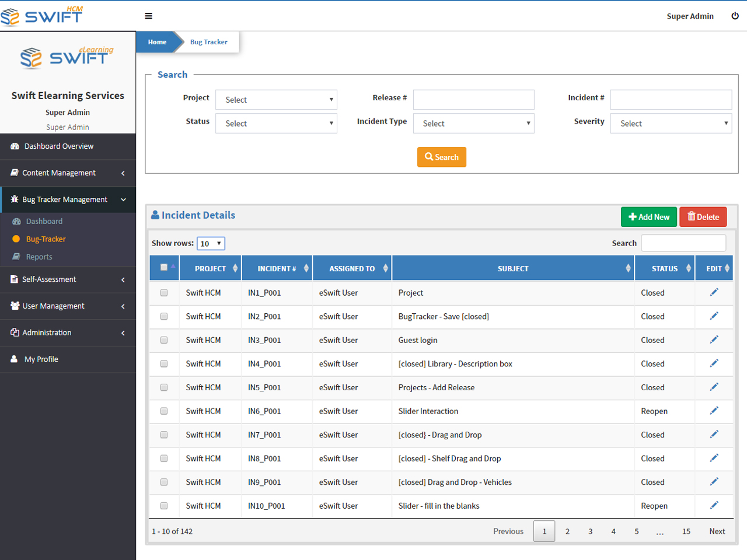The height and width of the screenshot is (560, 747).
Task: Change the Show rows dropdown
Action: click(x=211, y=243)
